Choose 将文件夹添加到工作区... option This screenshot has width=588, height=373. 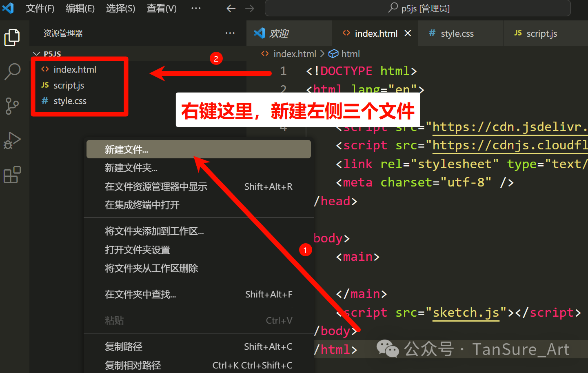click(x=199, y=231)
